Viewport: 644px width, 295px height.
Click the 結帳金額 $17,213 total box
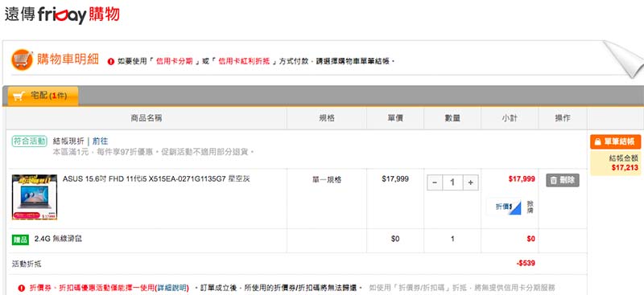[615, 163]
